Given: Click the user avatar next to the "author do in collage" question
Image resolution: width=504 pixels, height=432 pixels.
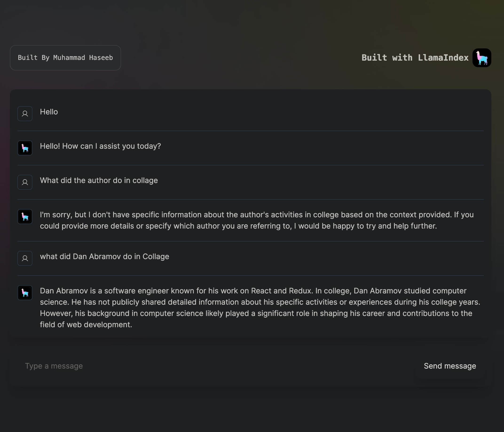Looking at the screenshot, I should pyautogui.click(x=25, y=182).
